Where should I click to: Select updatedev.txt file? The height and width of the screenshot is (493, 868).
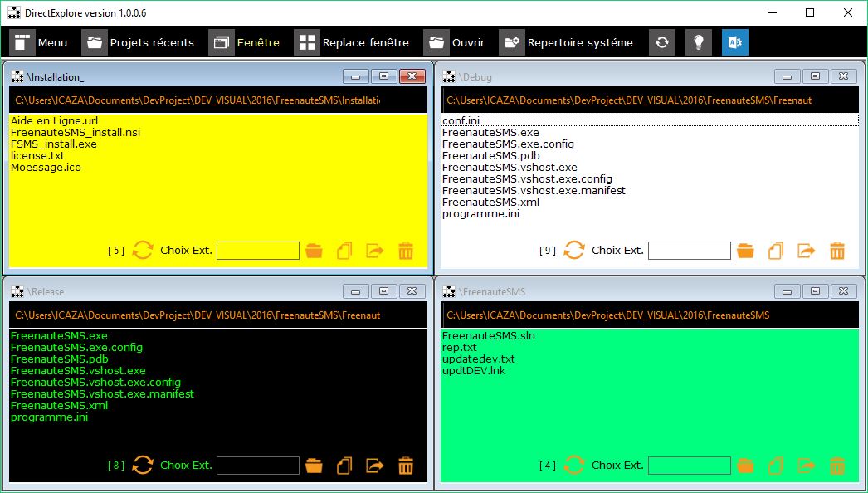pyautogui.click(x=479, y=359)
